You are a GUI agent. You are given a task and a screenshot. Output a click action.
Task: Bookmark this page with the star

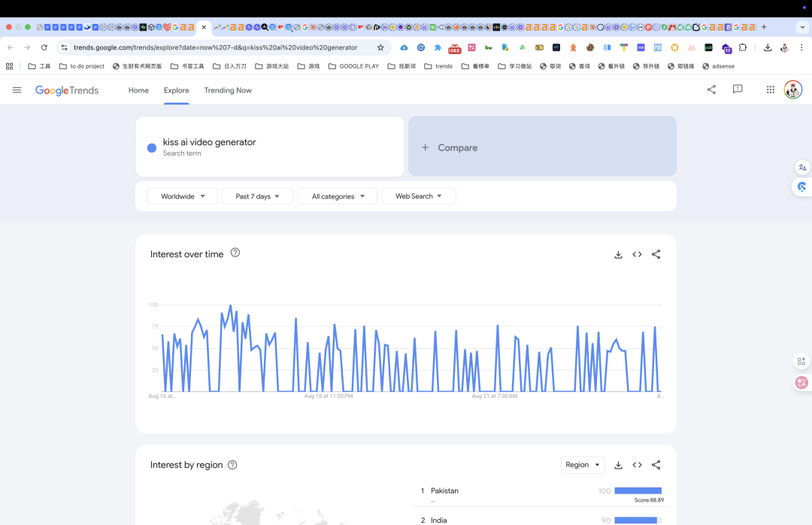[x=380, y=47]
